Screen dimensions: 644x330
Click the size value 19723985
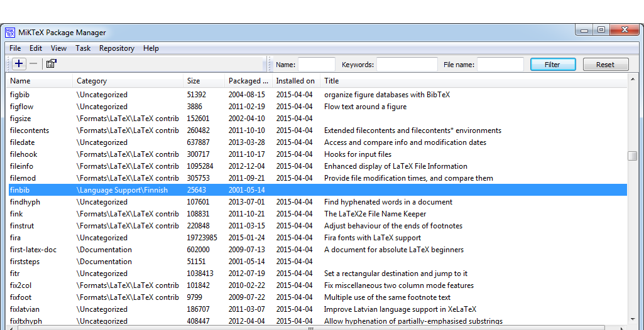[x=202, y=238]
